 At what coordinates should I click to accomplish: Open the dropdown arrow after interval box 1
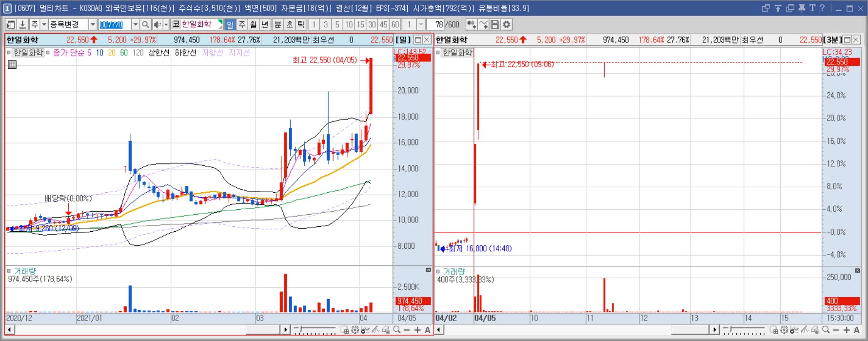click(x=420, y=24)
